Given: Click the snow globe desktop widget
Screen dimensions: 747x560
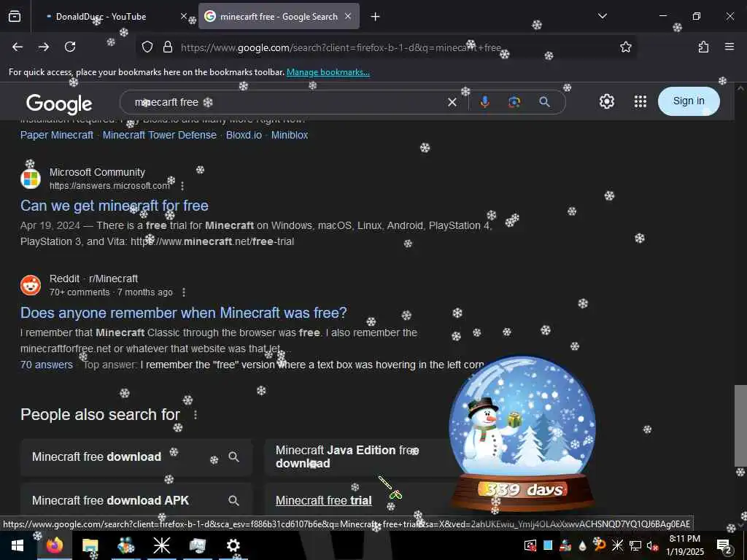Looking at the screenshot, I should 522,432.
